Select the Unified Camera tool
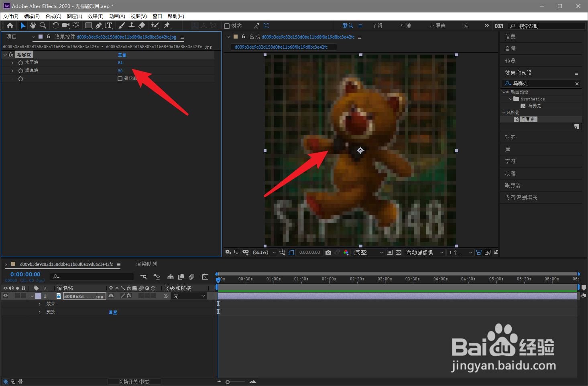This screenshot has width=588, height=386. click(x=66, y=25)
